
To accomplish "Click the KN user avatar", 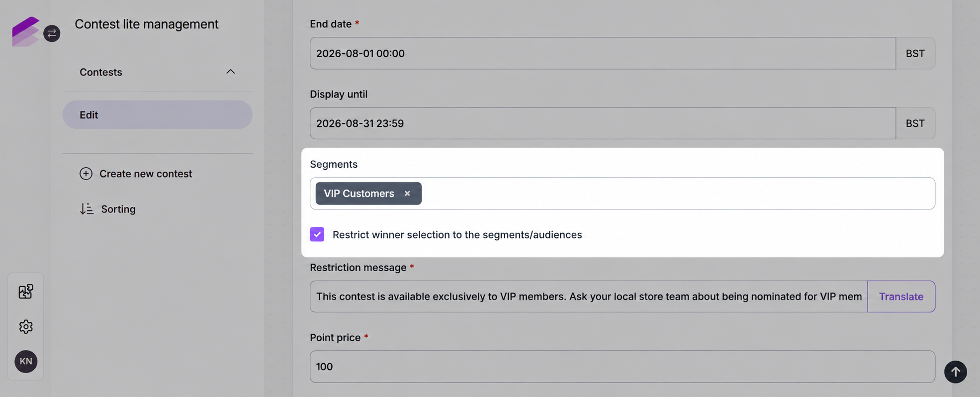I will (x=26, y=362).
